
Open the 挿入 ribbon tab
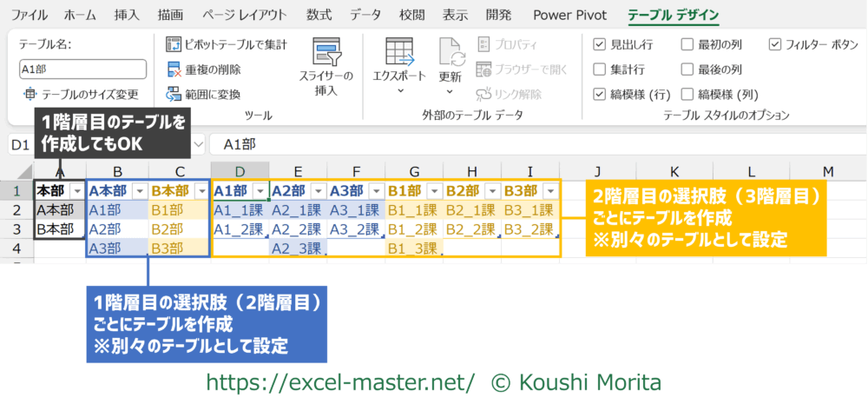tap(127, 15)
